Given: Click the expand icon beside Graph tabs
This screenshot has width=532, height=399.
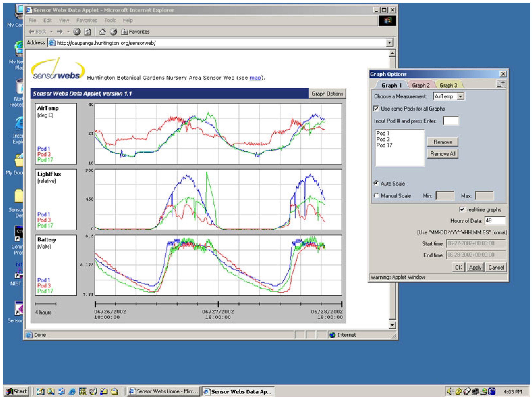Looking at the screenshot, I should click(x=501, y=84).
